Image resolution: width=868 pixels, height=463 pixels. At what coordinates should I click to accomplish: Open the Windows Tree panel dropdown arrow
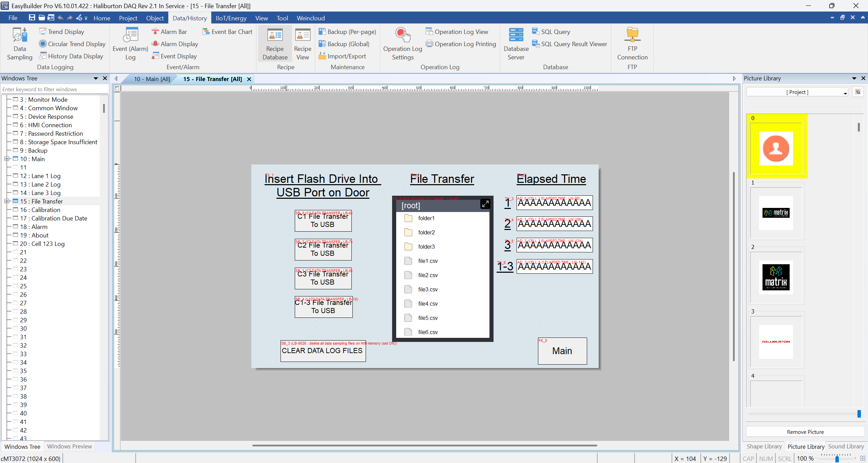coord(96,78)
